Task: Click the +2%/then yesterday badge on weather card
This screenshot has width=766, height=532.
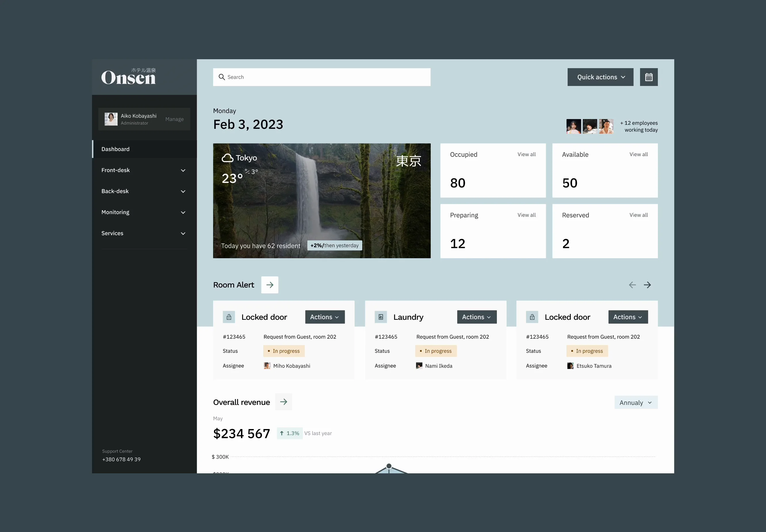Action: click(334, 245)
